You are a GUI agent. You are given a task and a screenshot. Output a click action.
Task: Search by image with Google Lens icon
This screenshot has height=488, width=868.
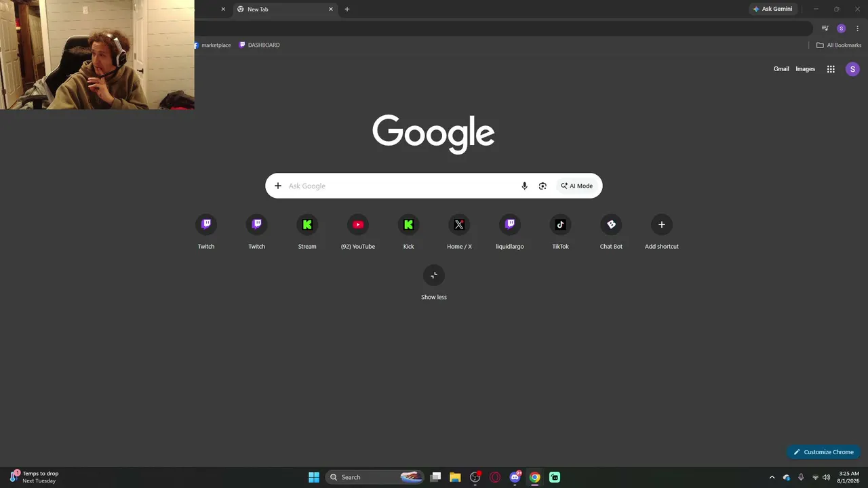(542, 186)
